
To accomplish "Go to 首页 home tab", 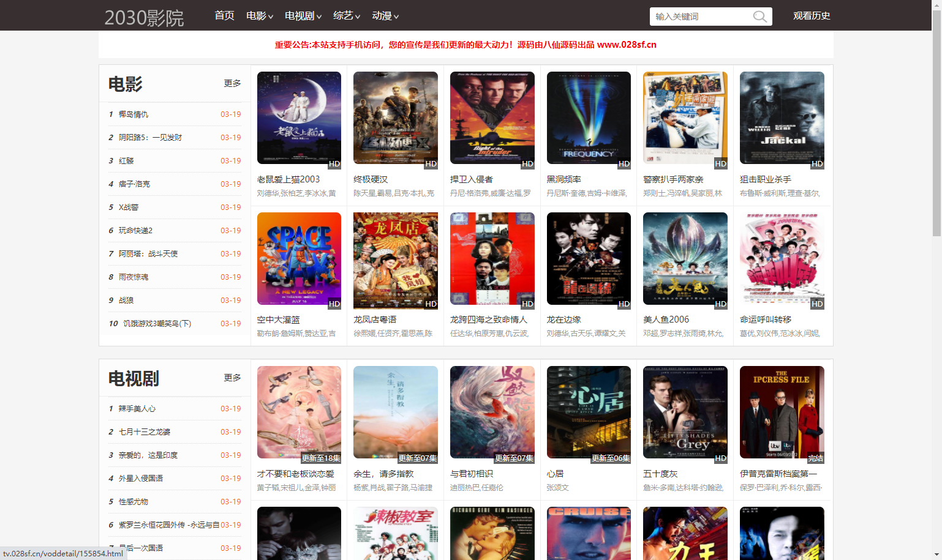I will 224,16.
